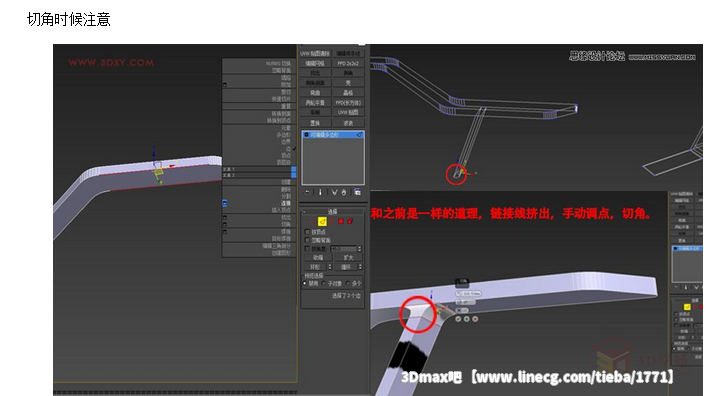Viewport: 713px width, 396px height.
Task: Choose 边 sub-object level in quad menu
Action: pyautogui.click(x=288, y=148)
